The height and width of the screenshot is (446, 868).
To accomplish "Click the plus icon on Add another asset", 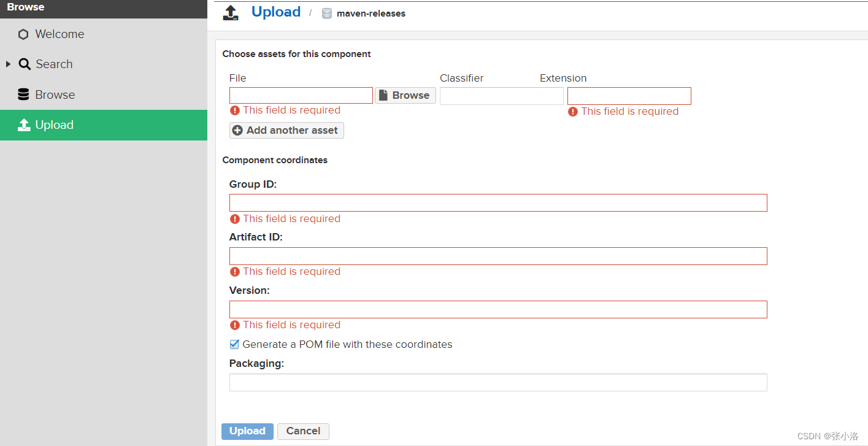I will 237,131.
